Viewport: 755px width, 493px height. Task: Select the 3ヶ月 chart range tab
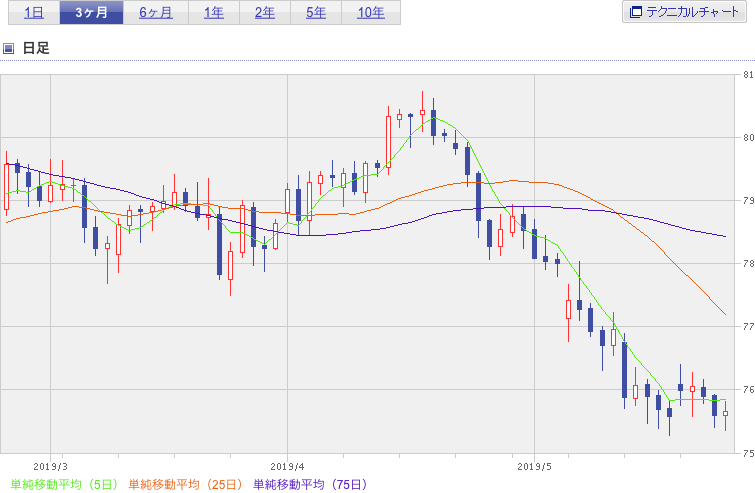coord(91,13)
